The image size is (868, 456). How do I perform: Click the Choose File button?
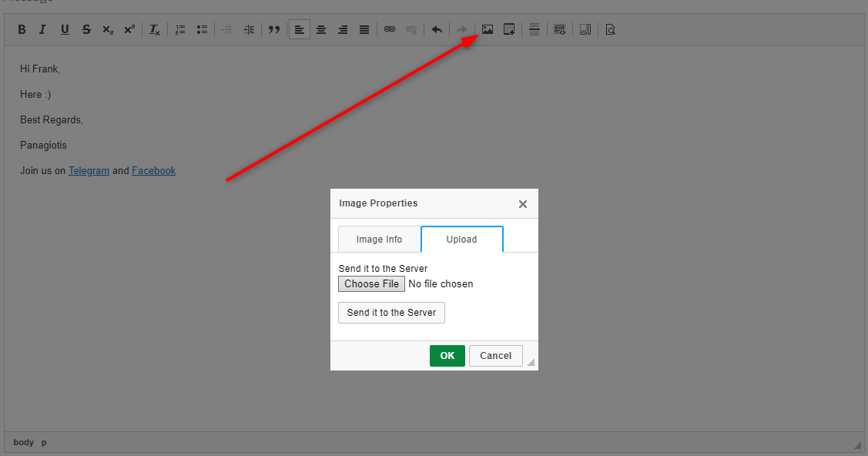(x=371, y=284)
